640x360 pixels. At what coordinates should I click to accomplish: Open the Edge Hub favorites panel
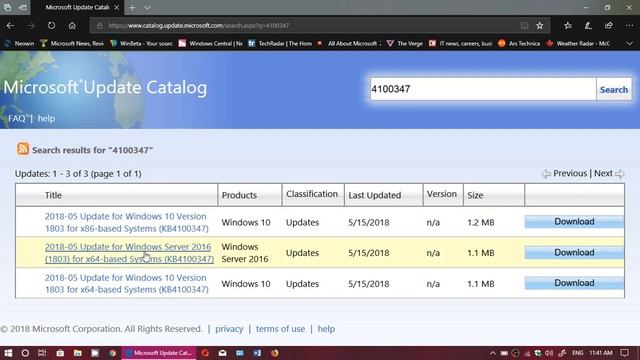click(x=568, y=25)
